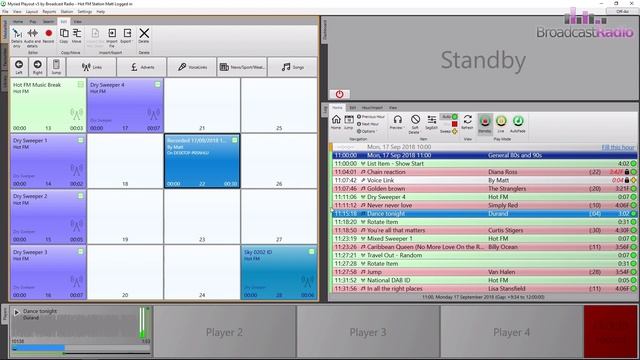Click the Off-Air button
Image resolution: width=640 pixels, height=360 pixels.
[x=622, y=11]
